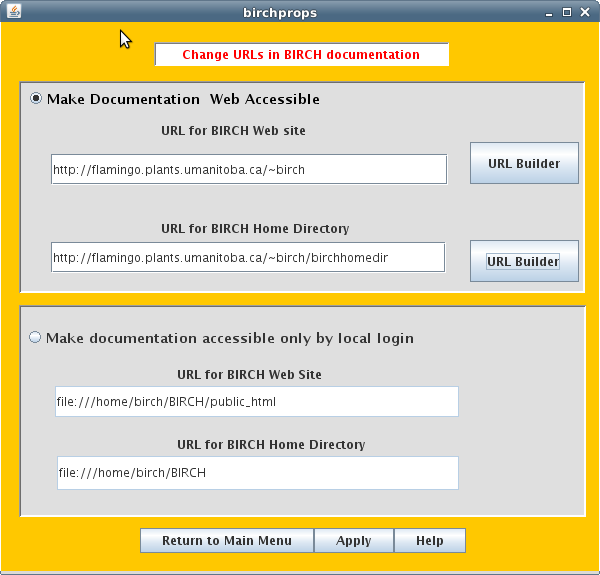Click the red Change URLs in BIRCH documentation heading
Screen dimensions: 600x575
pyautogui.click(x=301, y=55)
